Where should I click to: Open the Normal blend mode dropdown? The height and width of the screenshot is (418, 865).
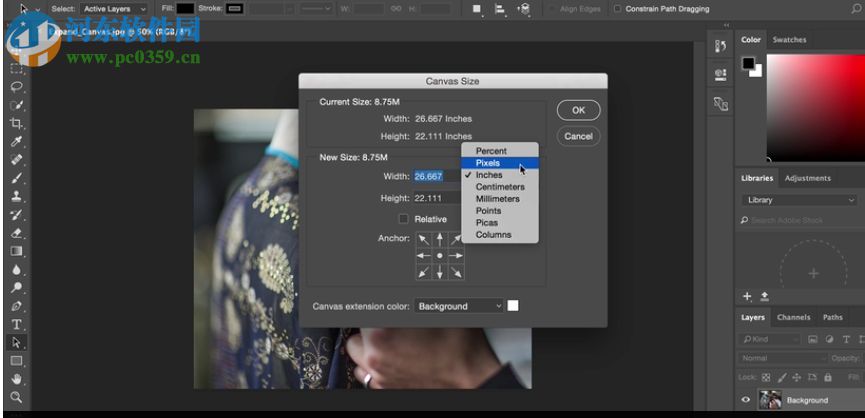point(782,358)
